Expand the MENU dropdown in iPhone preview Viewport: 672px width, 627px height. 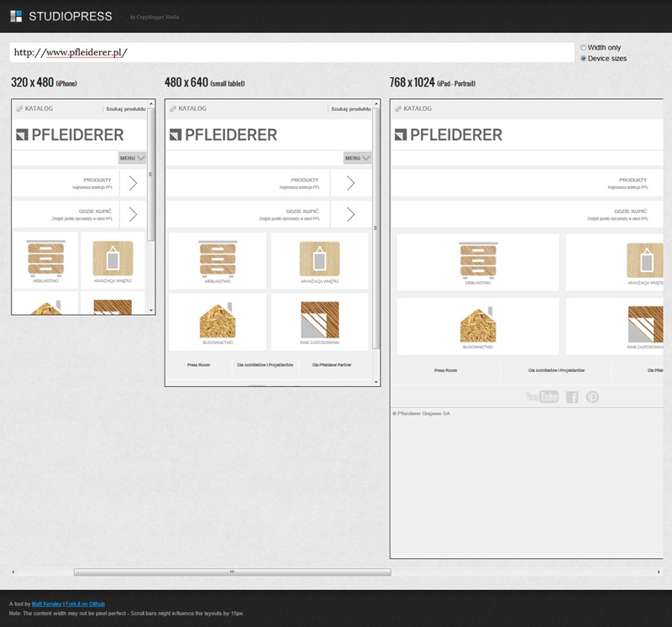click(x=132, y=158)
